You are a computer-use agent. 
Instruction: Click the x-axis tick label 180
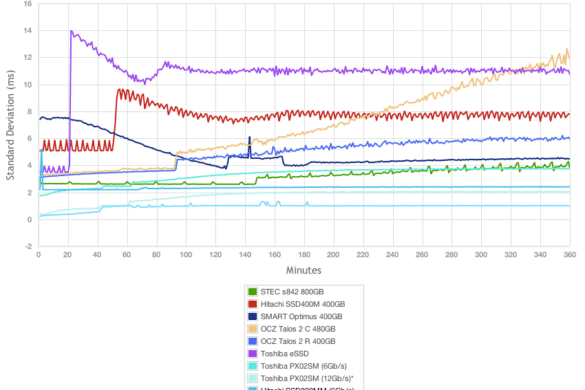point(304,255)
